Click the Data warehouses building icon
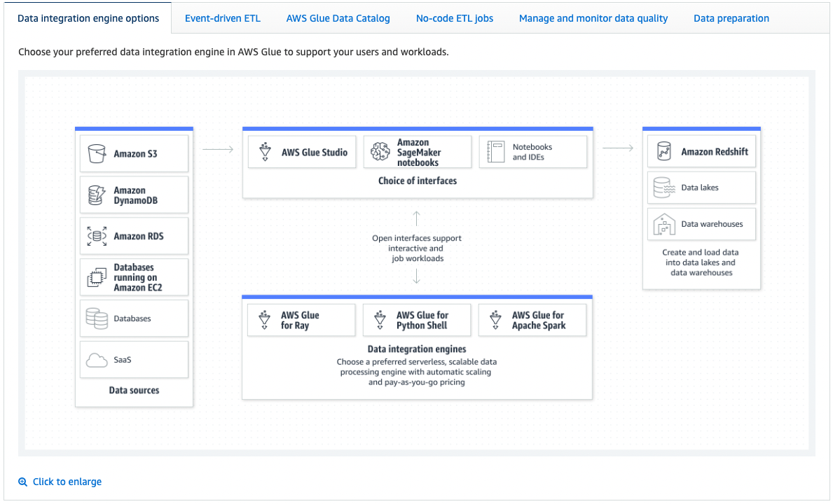 664,225
